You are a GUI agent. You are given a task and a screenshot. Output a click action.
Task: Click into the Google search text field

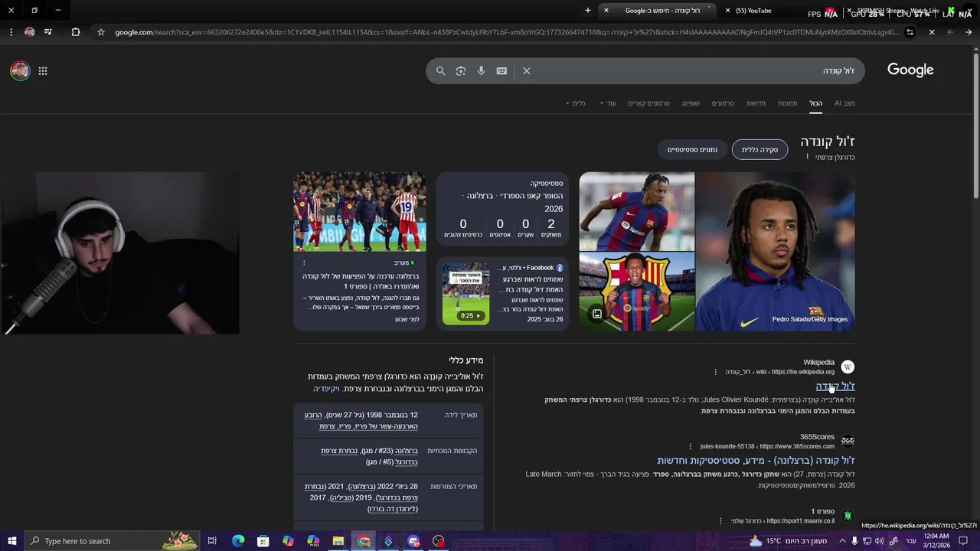[x=697, y=70]
